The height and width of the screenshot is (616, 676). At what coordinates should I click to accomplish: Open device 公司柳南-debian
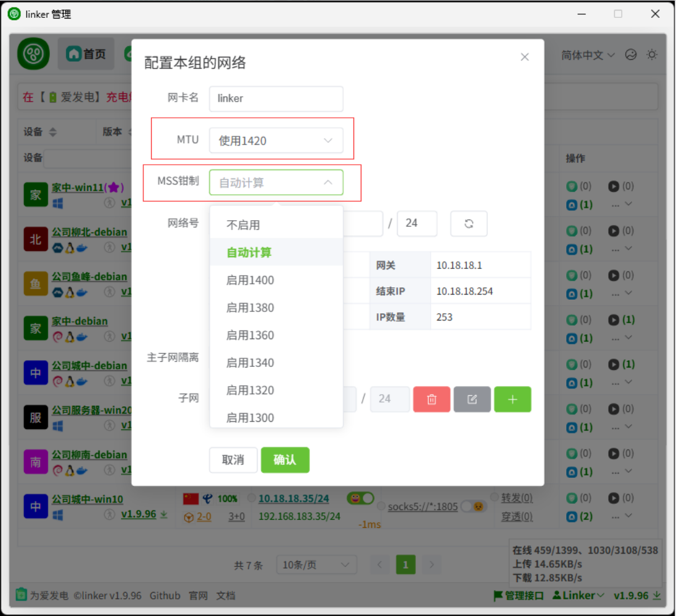tap(89, 455)
